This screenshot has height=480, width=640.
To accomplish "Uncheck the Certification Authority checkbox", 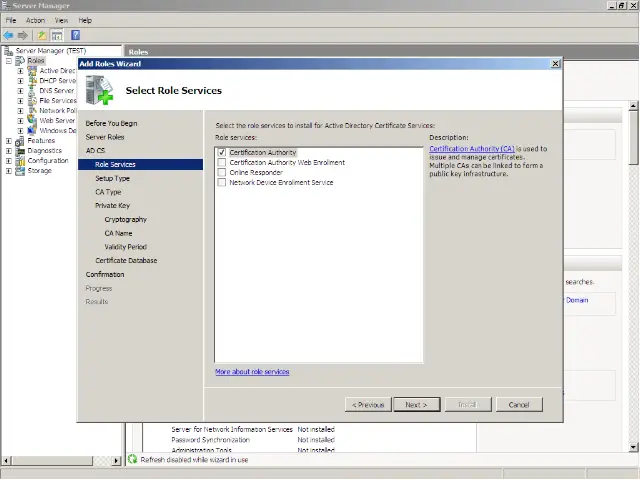I will (222, 152).
